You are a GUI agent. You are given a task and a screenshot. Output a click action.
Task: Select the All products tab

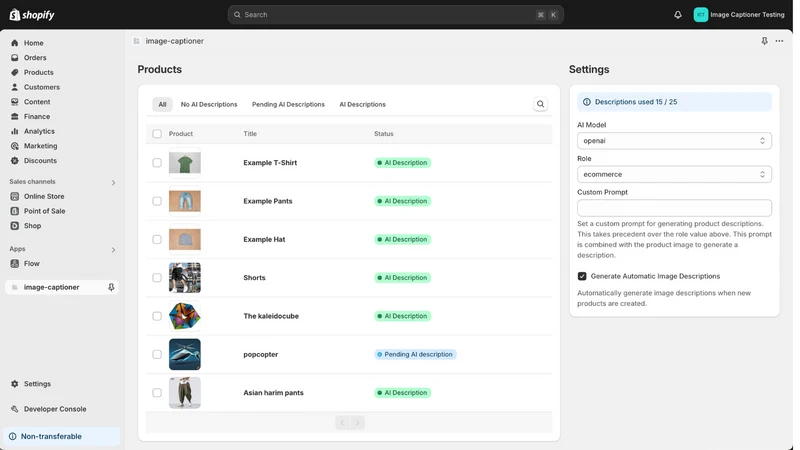(x=162, y=105)
